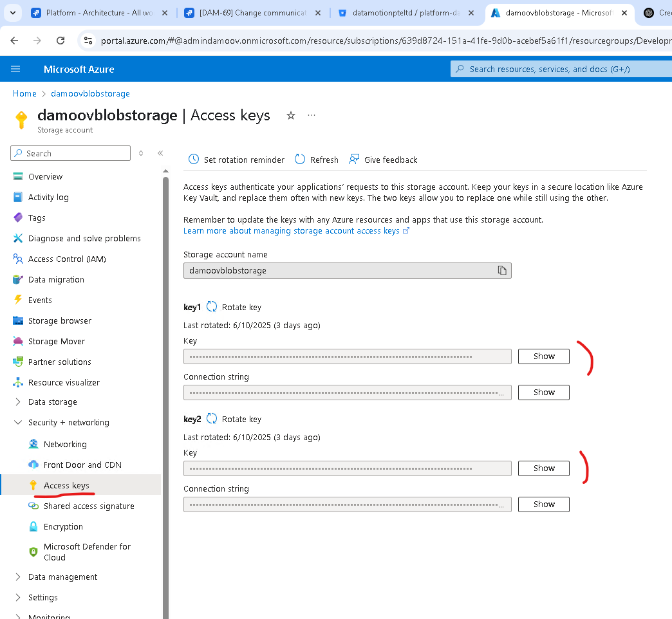Toggle expand/collapse all menu groups arrows
This screenshot has width=672, height=619.
(x=141, y=153)
